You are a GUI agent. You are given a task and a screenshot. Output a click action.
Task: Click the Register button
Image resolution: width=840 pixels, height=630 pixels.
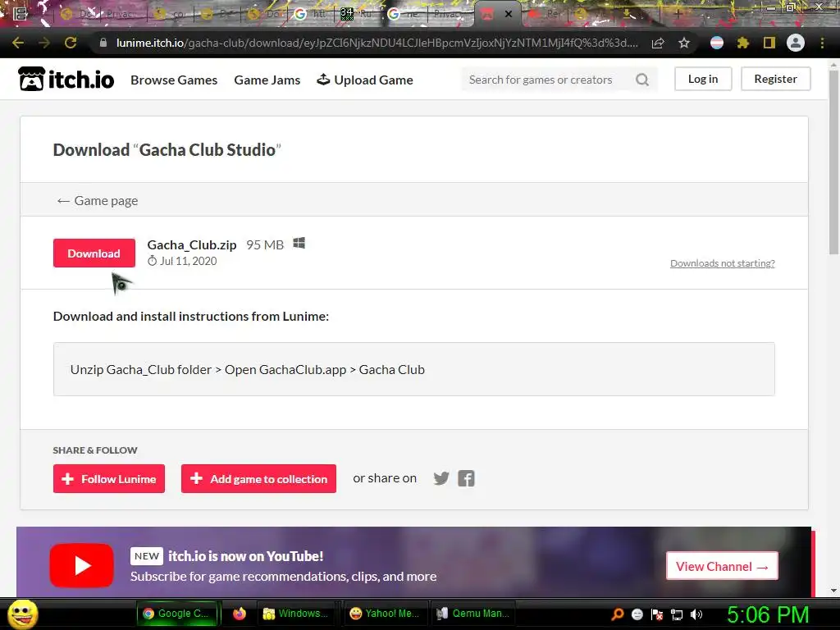tap(775, 79)
